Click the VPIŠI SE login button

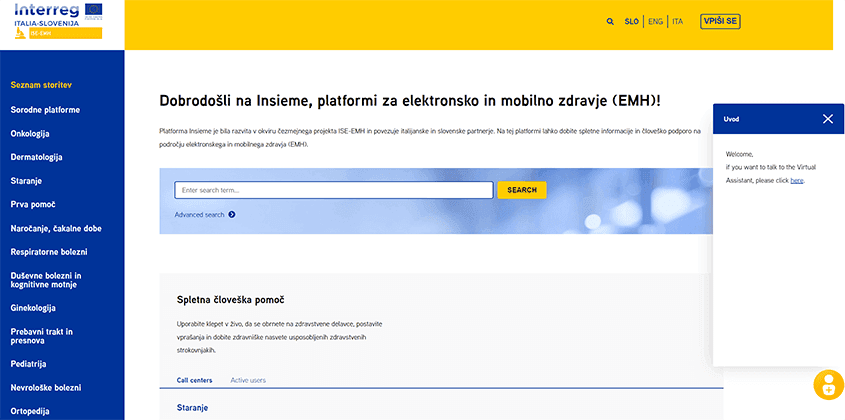pyautogui.click(x=720, y=22)
